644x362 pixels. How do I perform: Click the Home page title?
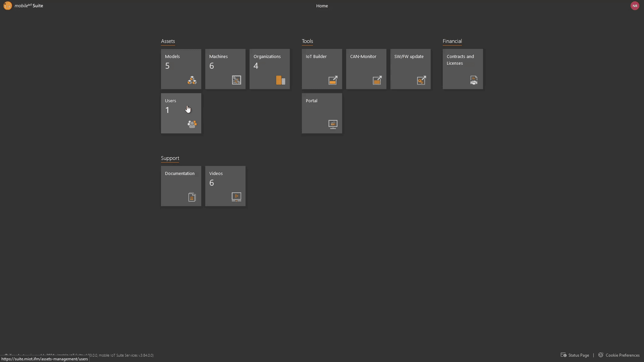coord(322,6)
